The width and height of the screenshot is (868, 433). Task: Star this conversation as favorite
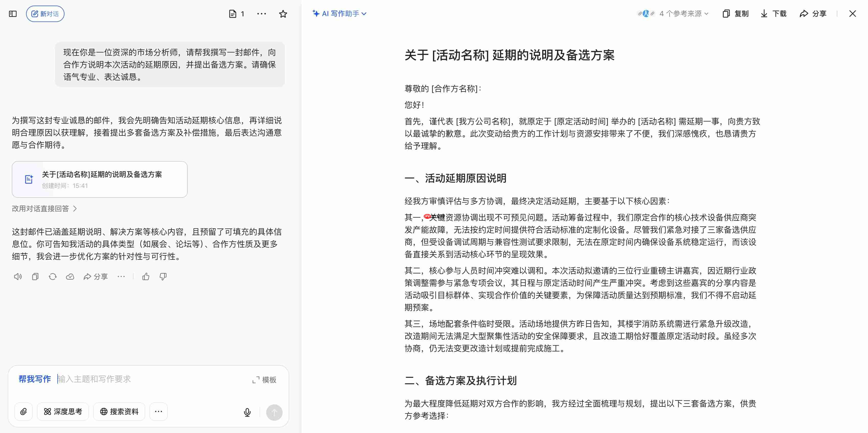(x=283, y=14)
